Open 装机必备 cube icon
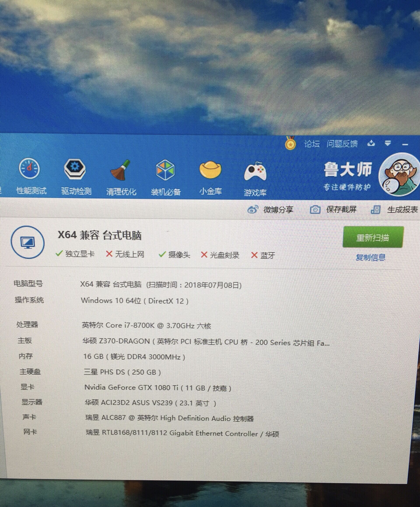Viewport: 420px width, 507px height. pyautogui.click(x=165, y=170)
